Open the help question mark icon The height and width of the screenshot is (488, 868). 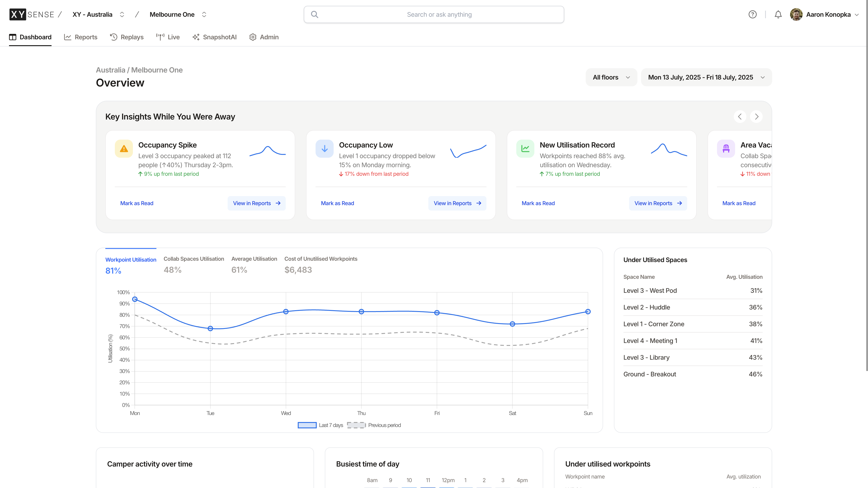coord(752,14)
